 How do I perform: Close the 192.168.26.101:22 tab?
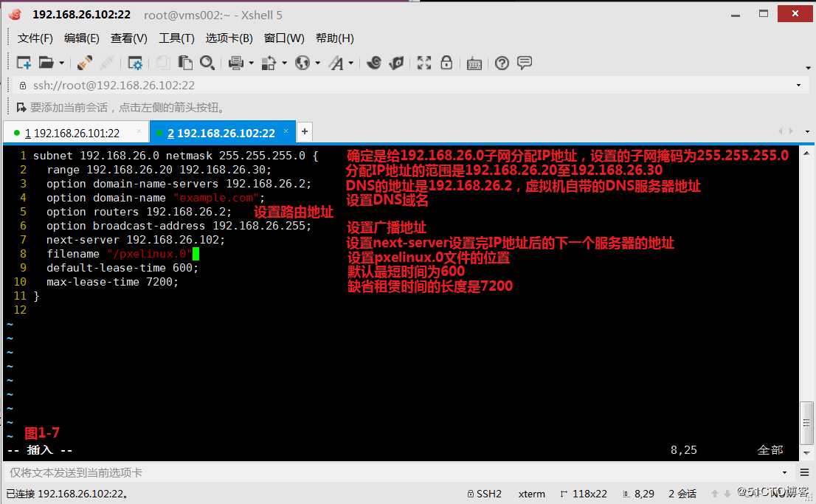(139, 132)
